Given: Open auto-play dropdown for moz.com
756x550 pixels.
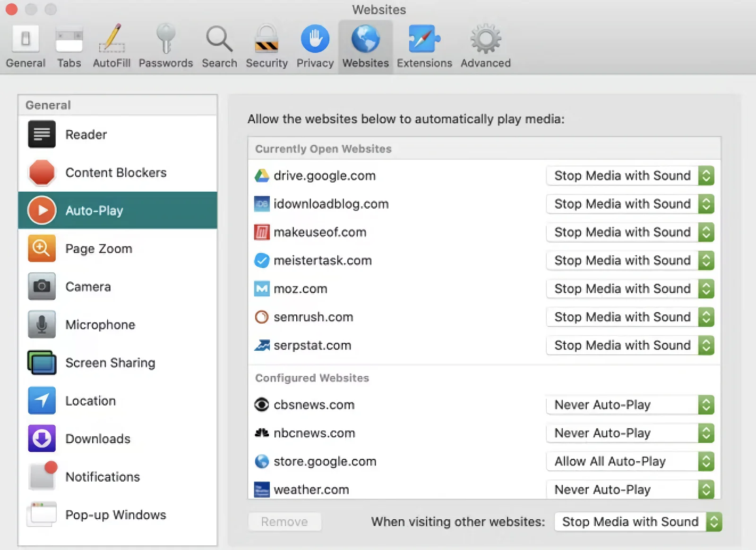Looking at the screenshot, I should [x=630, y=289].
